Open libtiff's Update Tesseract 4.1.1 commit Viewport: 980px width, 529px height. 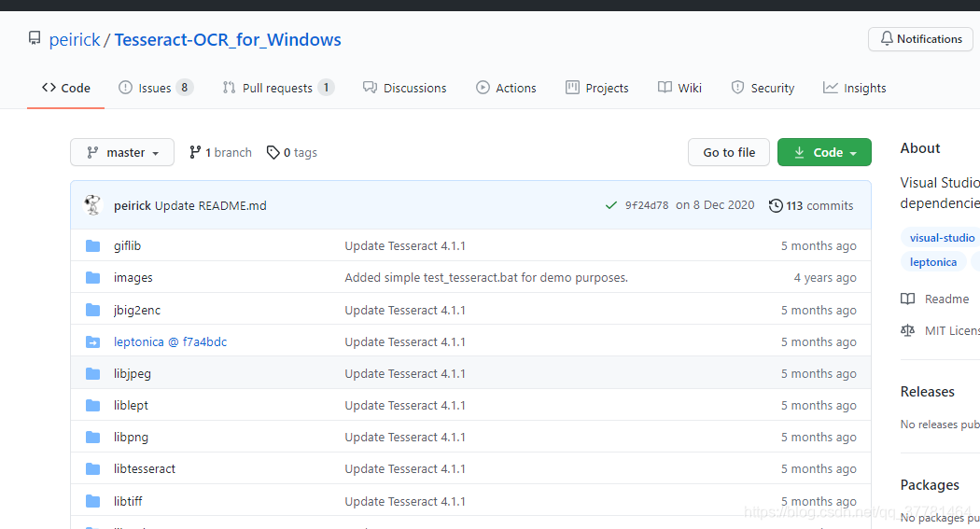tap(405, 501)
